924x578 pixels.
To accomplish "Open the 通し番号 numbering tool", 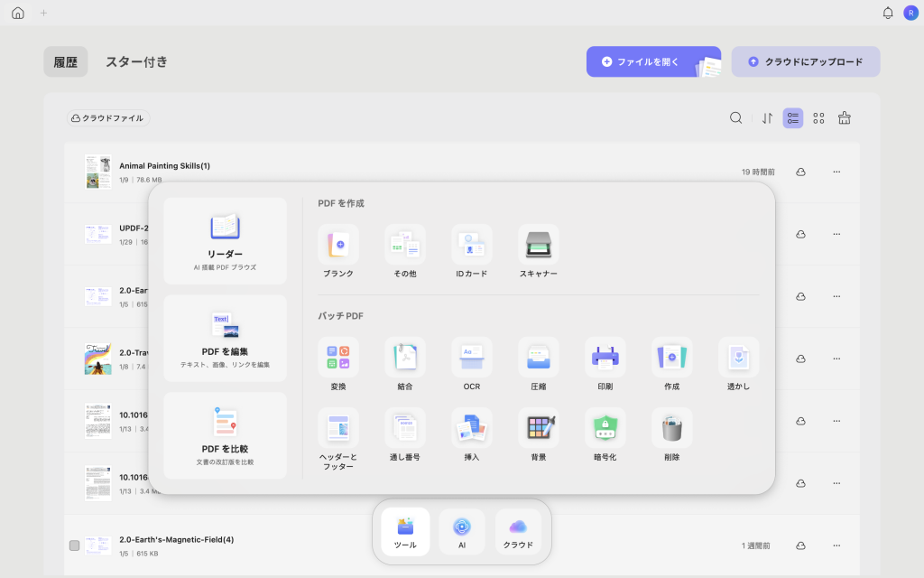I will (x=405, y=434).
